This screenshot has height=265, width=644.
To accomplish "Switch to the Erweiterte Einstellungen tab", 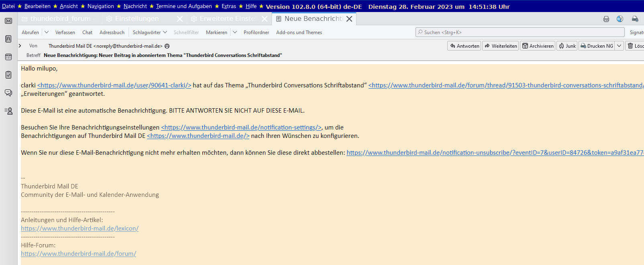I will coord(228,19).
